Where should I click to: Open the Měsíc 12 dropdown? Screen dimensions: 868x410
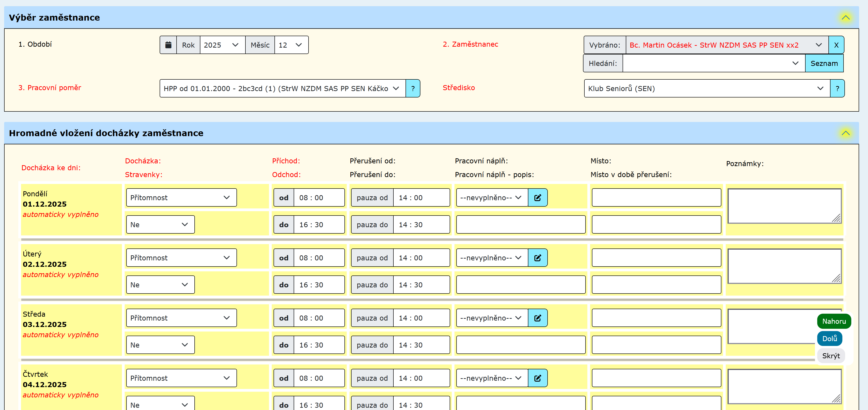coord(291,45)
